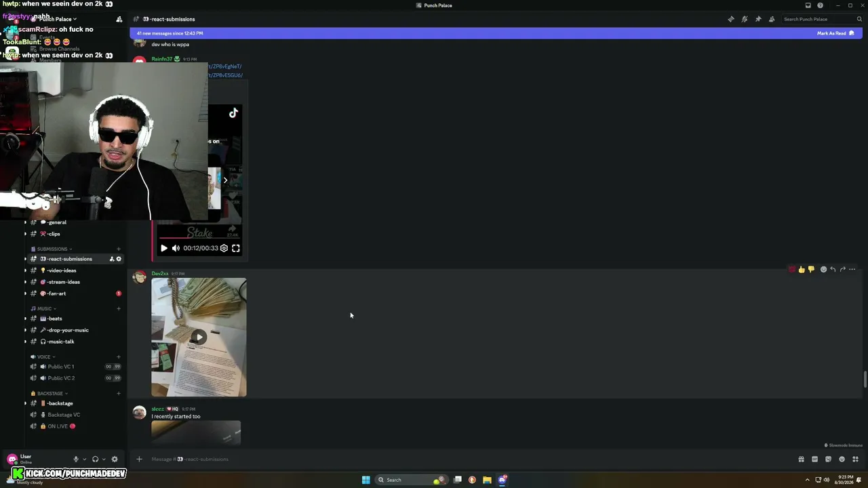Open the add reaction emoji picker

(x=823, y=270)
